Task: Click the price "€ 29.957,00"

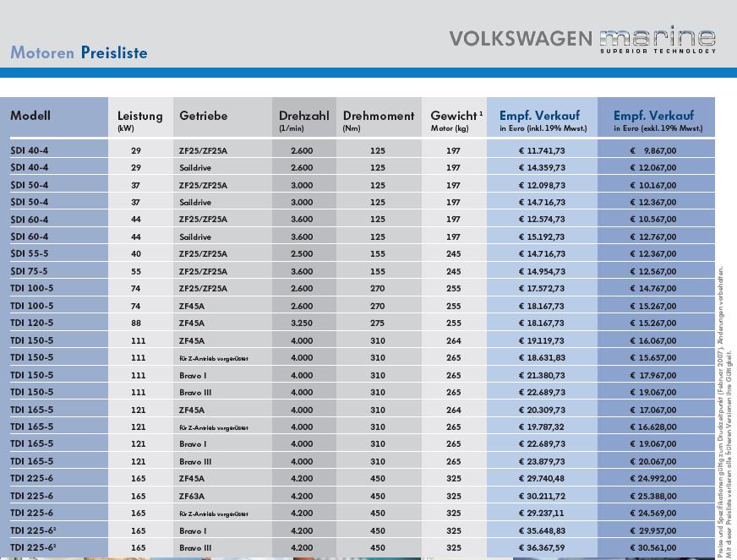Action: point(652,531)
